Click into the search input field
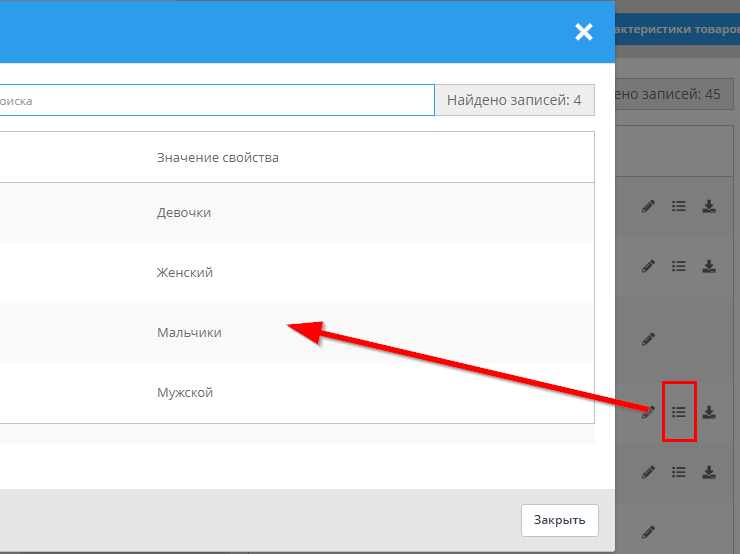 [x=215, y=100]
